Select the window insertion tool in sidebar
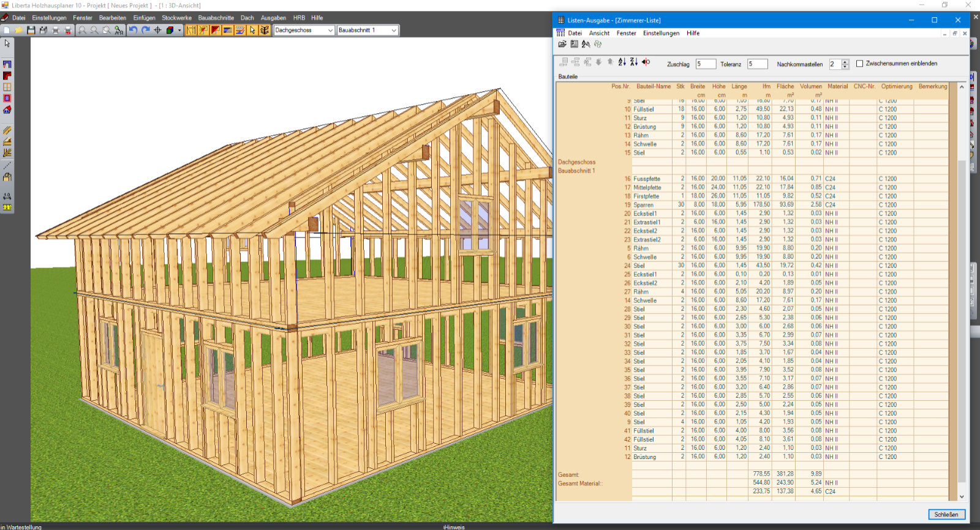Viewport: 980px width, 530px height. pos(7,87)
